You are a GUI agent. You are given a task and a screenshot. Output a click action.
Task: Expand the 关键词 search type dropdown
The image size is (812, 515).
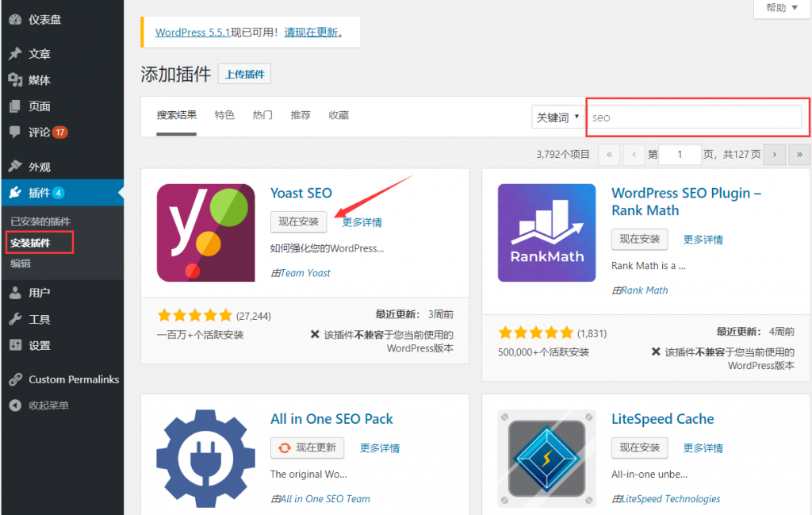(x=557, y=117)
